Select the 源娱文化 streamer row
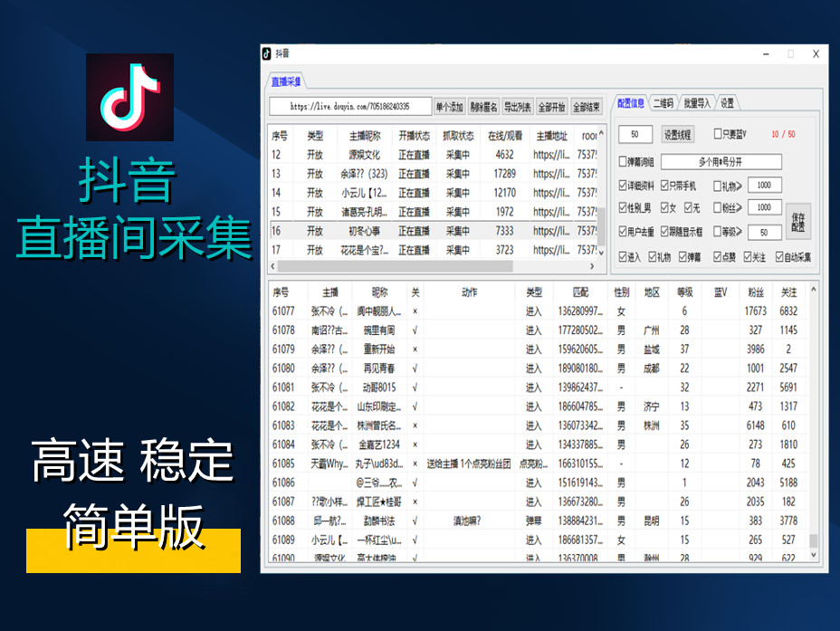The image size is (840, 631). pos(433,155)
